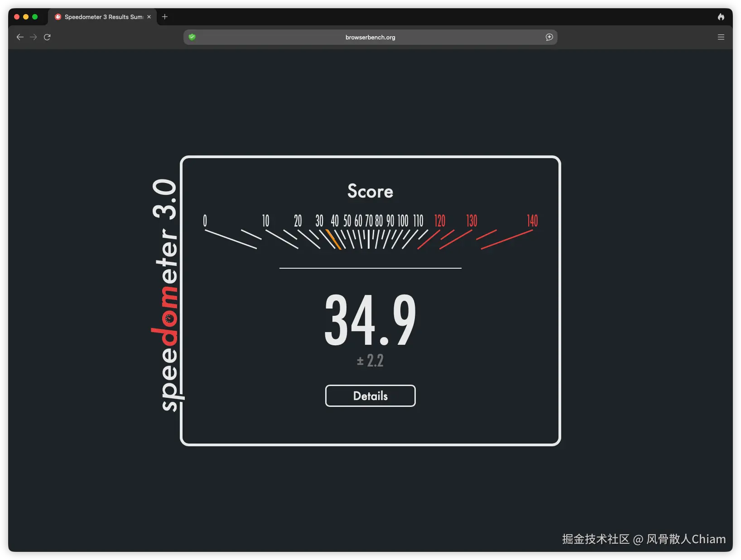Click the 0 mark on the gauge
The height and width of the screenshot is (560, 741).
pyautogui.click(x=205, y=221)
